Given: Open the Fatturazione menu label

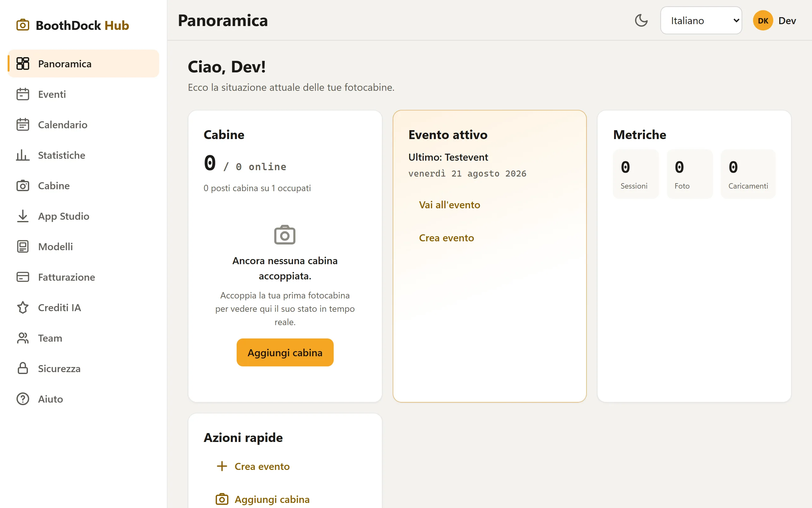Looking at the screenshot, I should pyautogui.click(x=66, y=277).
